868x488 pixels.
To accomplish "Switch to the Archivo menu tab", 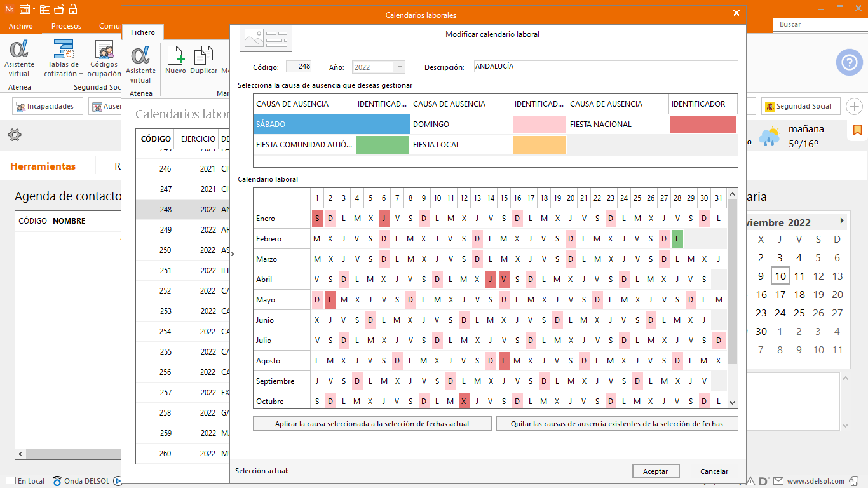I will pyautogui.click(x=21, y=26).
